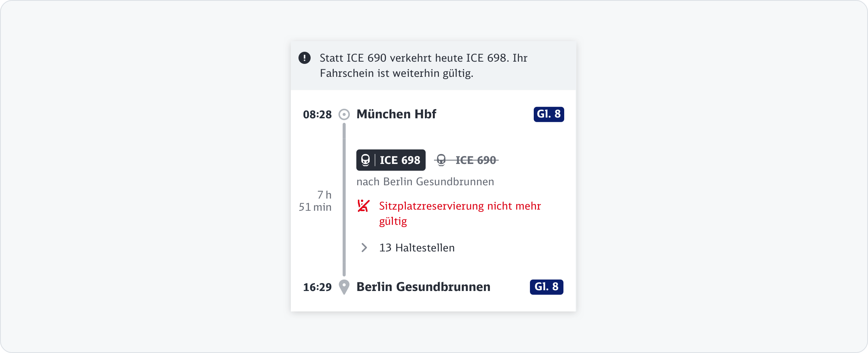Click the Gl. 8 platform badge at München Hbf
Screen dimensions: 868x353
click(549, 114)
